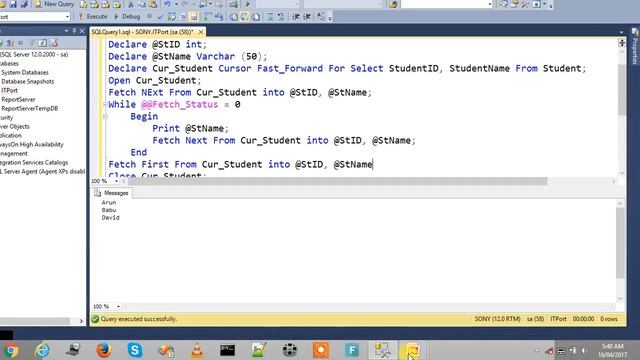Click Uncomment selected lines icon
Viewport: 640px width, 360px height.
click(280, 17)
